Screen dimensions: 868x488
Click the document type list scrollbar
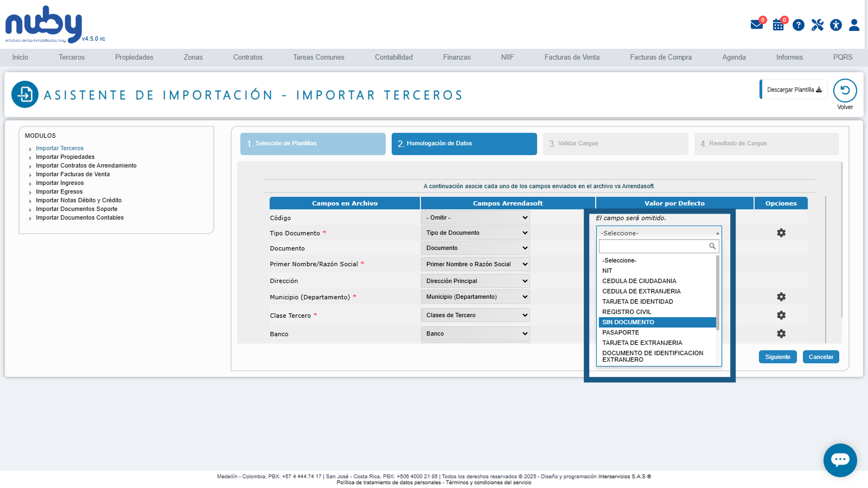click(x=718, y=293)
